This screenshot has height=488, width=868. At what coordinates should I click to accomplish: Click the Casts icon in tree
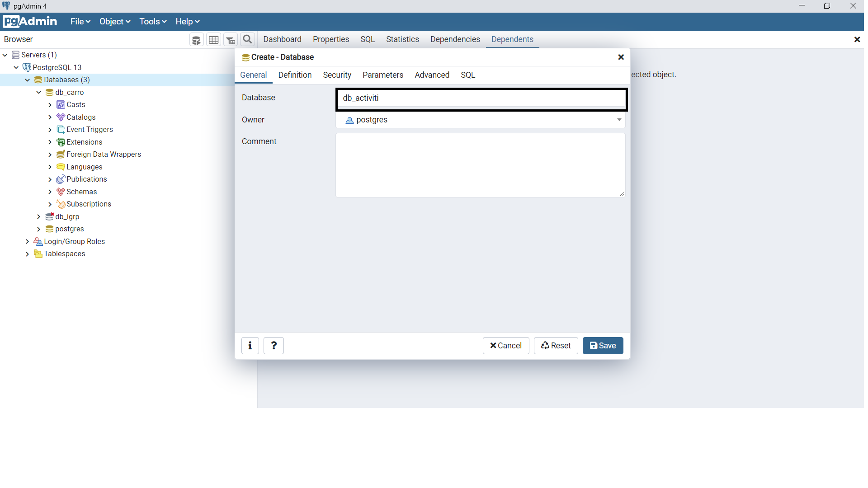tap(61, 105)
